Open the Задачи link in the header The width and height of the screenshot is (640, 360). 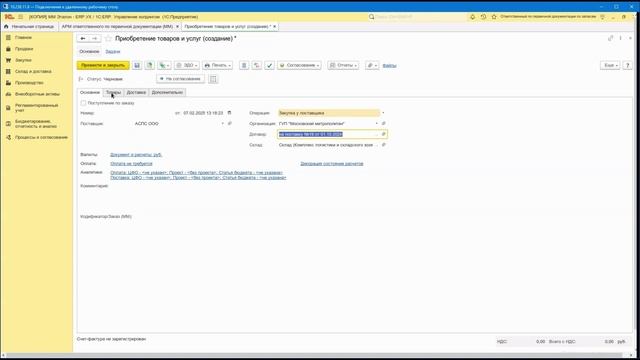coord(113,51)
